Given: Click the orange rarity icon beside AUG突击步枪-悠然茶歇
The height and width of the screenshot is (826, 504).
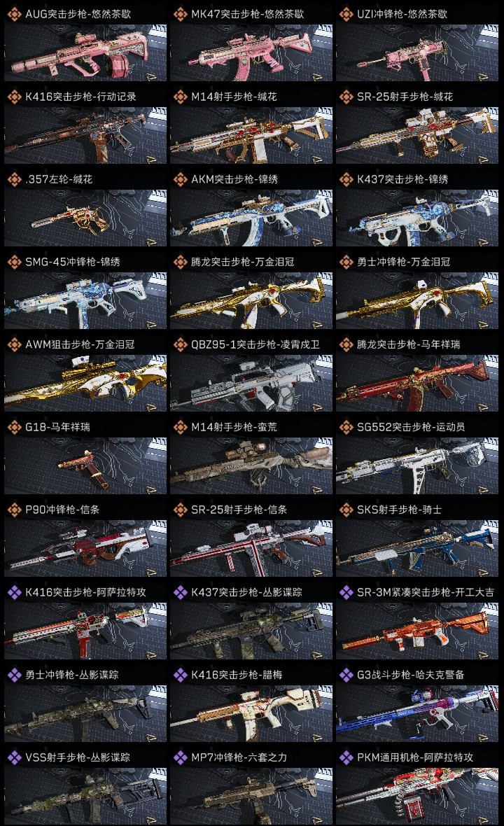Looking at the screenshot, I should coord(14,14).
